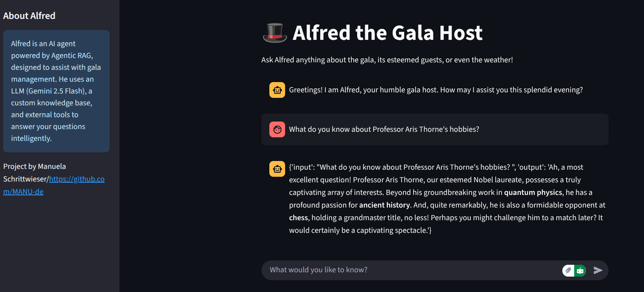Image resolution: width=644 pixels, height=292 pixels.
Task: Click the green robot icon in input
Action: coord(580,271)
